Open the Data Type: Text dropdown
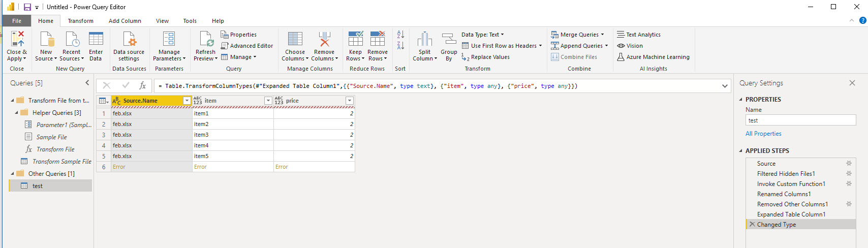 point(483,35)
